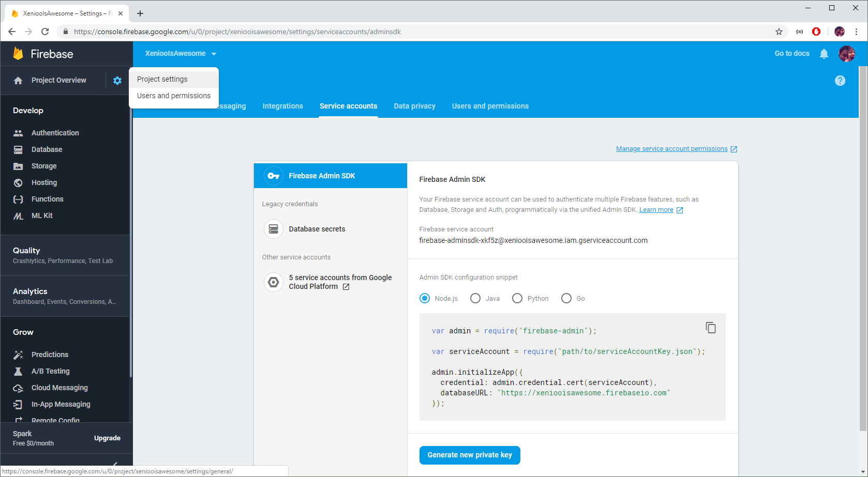This screenshot has height=477, width=868.
Task: Select the Java radio button
Action: (x=475, y=298)
